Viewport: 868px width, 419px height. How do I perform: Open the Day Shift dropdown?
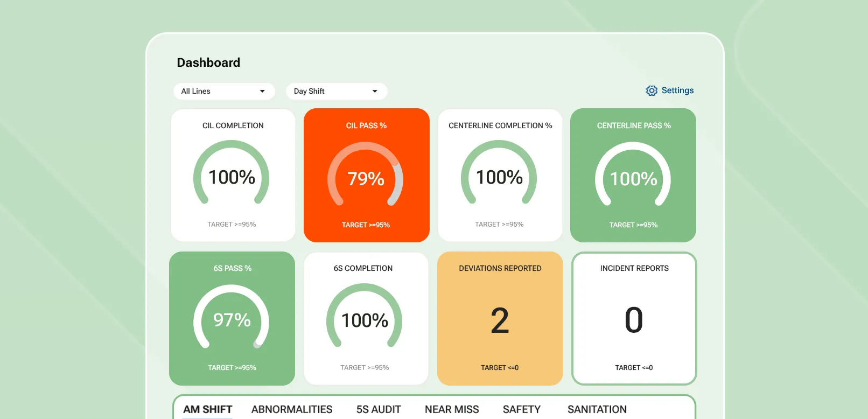click(x=337, y=91)
